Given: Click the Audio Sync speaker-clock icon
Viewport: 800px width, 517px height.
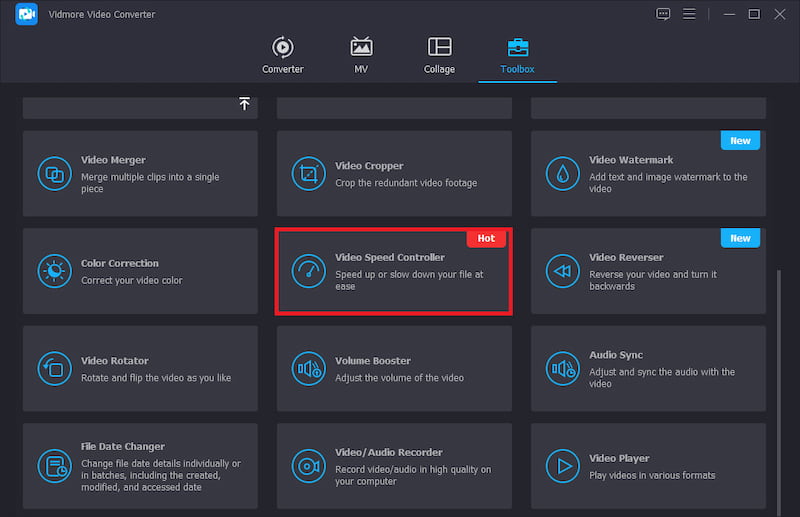Looking at the screenshot, I should coord(563,368).
